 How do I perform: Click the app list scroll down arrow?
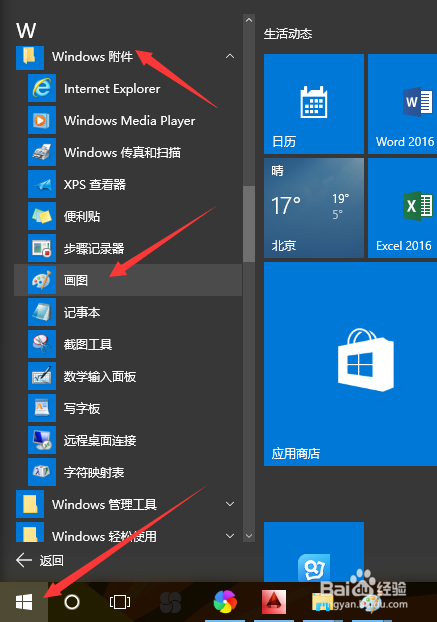pos(249,536)
